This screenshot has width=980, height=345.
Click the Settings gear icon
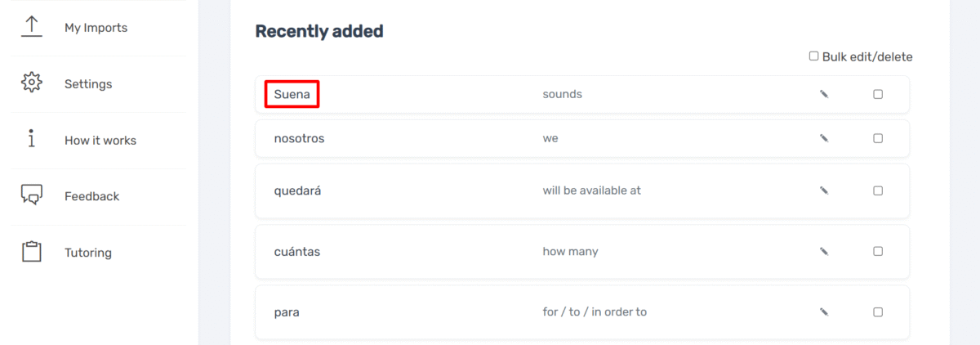[31, 83]
